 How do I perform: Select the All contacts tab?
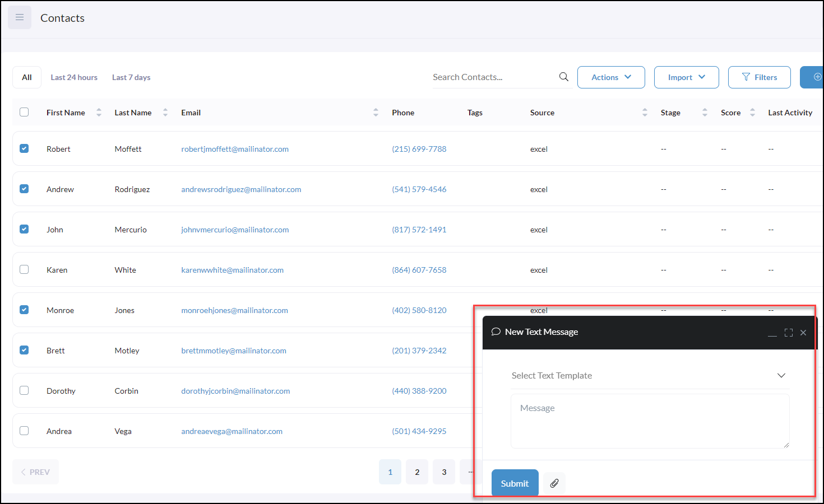[x=26, y=77]
